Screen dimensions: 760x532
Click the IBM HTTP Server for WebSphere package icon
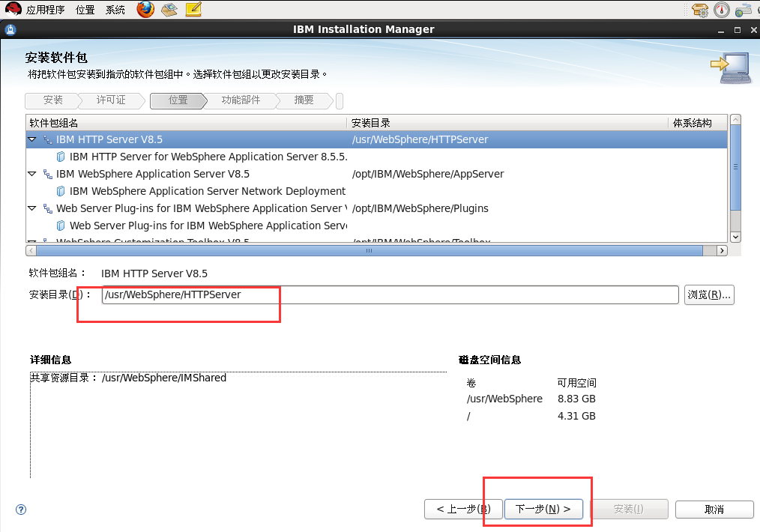coord(61,157)
